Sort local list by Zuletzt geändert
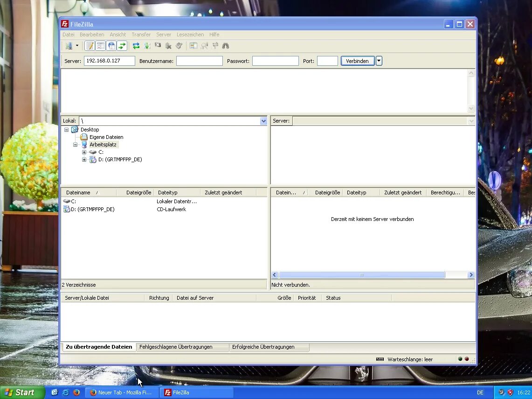 tap(228, 193)
